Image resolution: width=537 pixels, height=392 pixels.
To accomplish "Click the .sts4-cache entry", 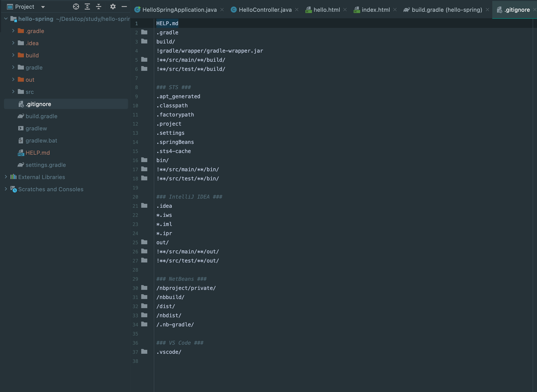I will tap(174, 151).
